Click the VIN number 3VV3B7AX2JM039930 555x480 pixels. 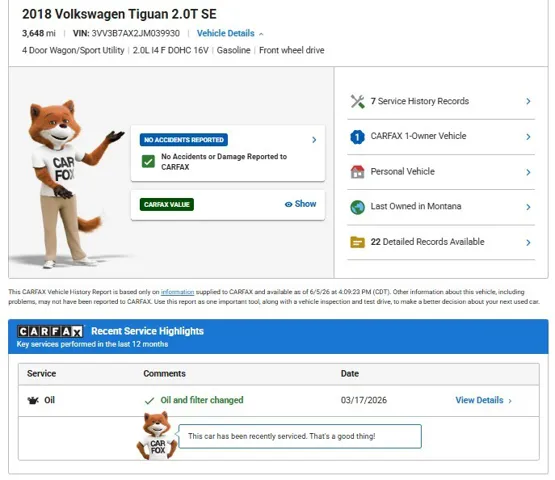tap(136, 33)
